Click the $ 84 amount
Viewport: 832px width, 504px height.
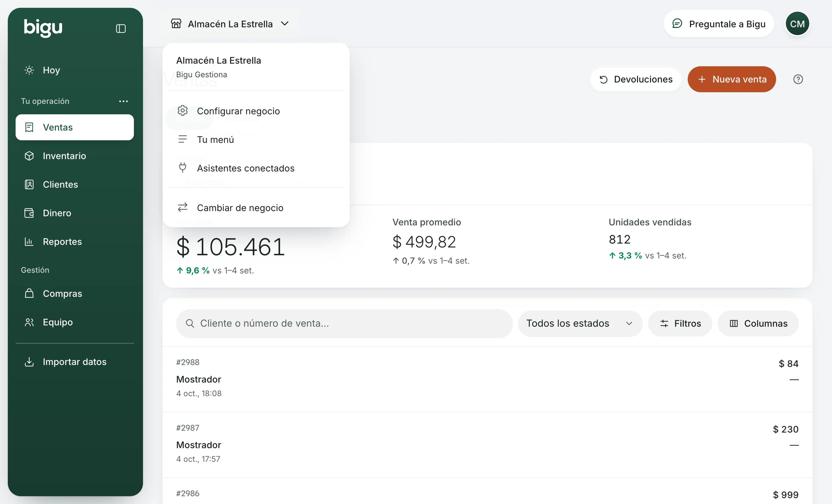[x=788, y=364]
